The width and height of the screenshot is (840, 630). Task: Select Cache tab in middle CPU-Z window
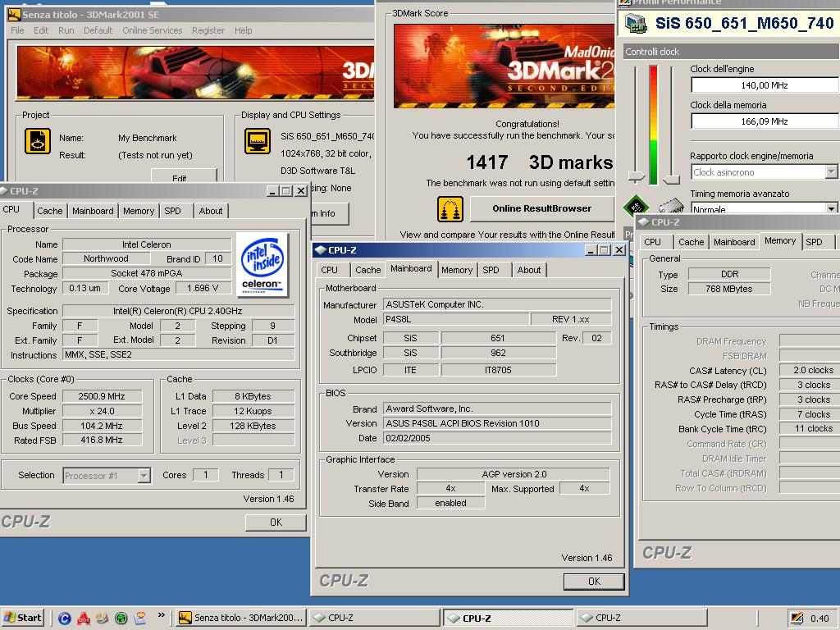(368, 270)
